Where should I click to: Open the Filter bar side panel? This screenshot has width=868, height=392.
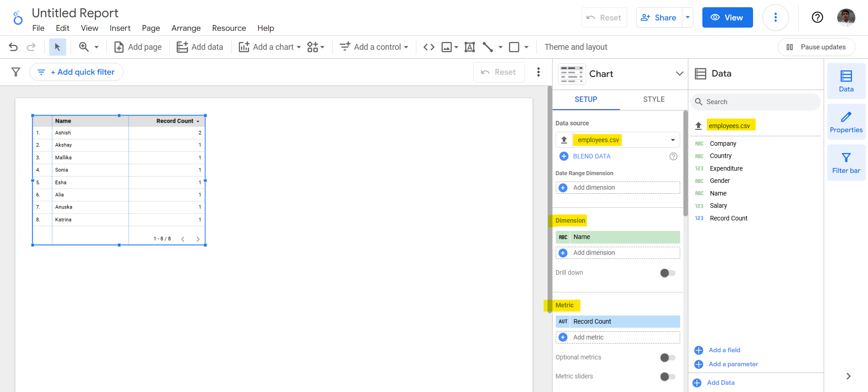coord(846,163)
